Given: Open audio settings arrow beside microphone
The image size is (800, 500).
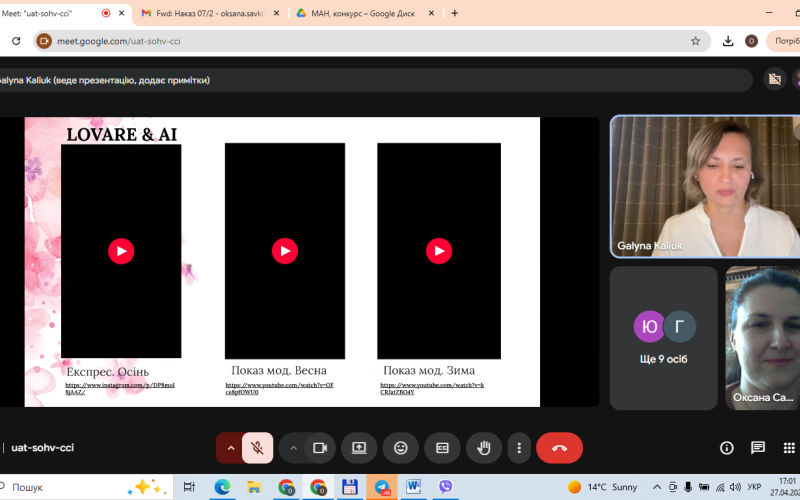Looking at the screenshot, I should (231, 448).
